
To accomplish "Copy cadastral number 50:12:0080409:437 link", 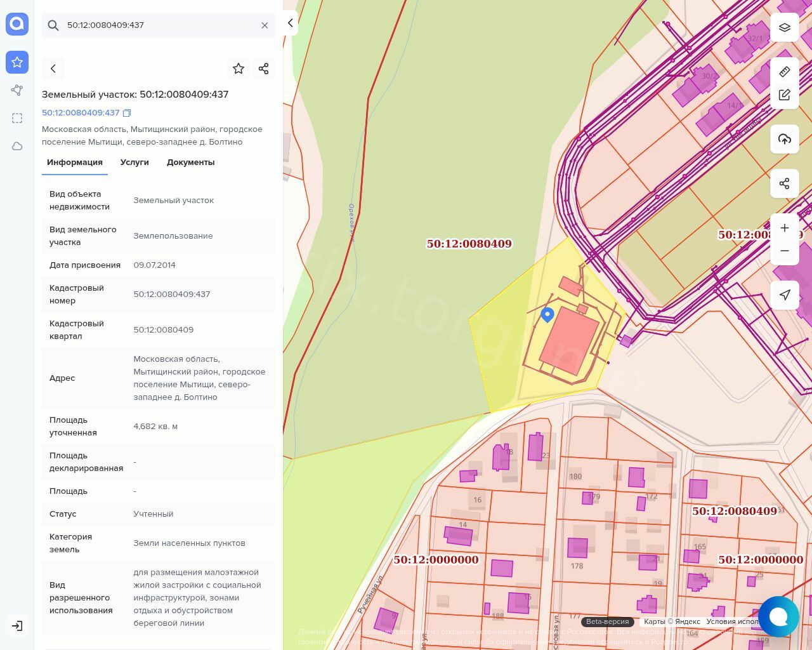I will (127, 113).
